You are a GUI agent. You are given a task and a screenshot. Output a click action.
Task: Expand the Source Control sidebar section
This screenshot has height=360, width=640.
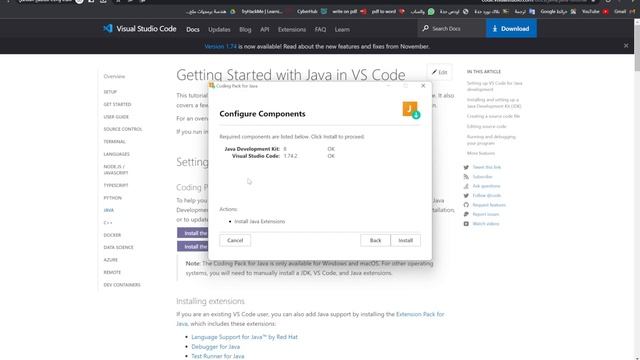click(123, 129)
